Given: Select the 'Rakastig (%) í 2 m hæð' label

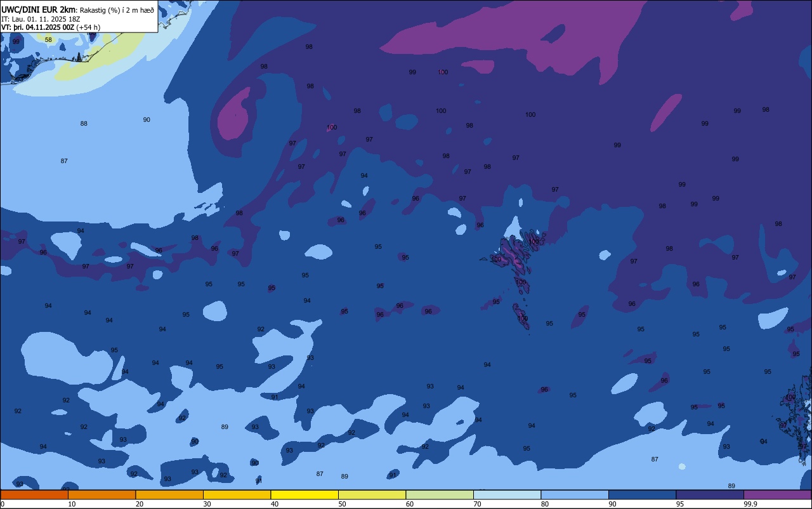Looking at the screenshot, I should [115, 10].
